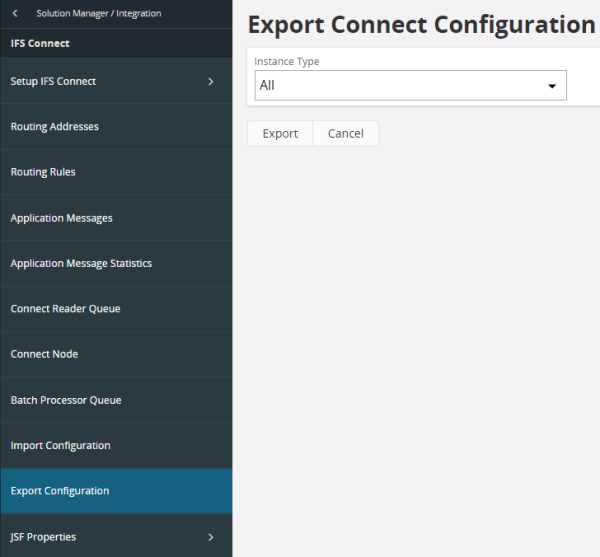Open Connect Reader Queue
The image size is (600, 557).
pos(116,309)
